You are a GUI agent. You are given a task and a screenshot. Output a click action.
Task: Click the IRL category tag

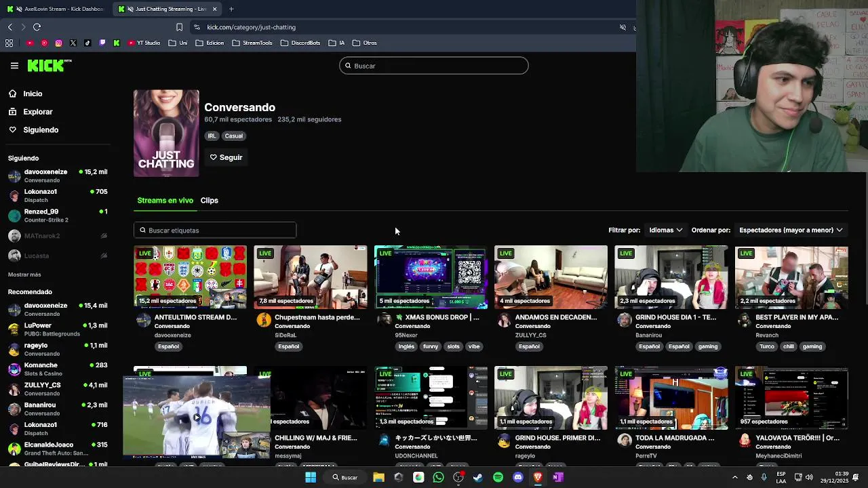pos(212,136)
